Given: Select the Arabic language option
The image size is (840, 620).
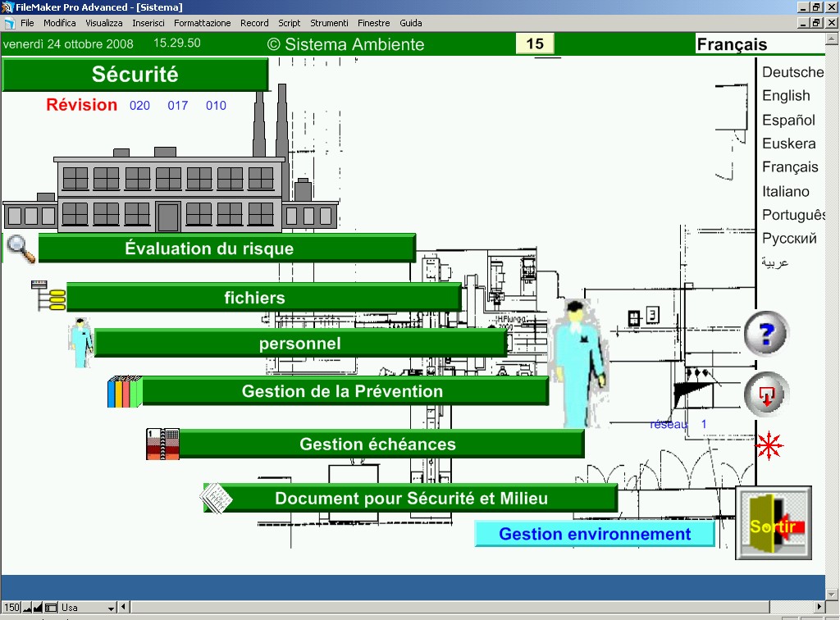Looking at the screenshot, I should pyautogui.click(x=775, y=262).
